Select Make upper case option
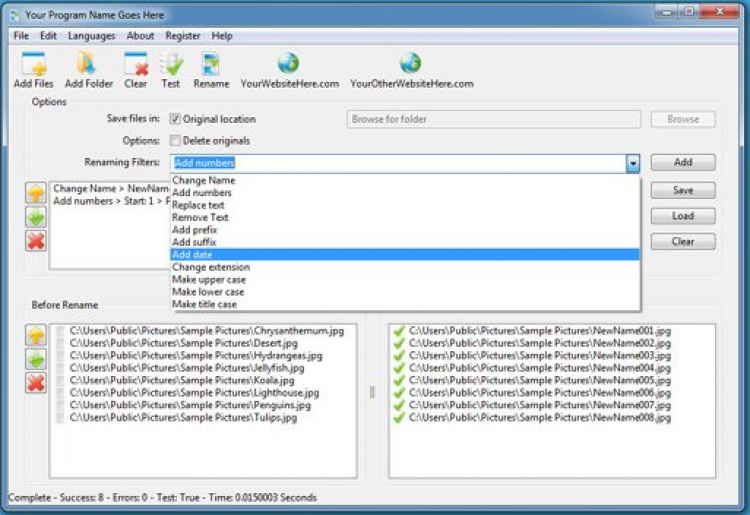Screen dimensions: 750x515 [x=405, y=280]
